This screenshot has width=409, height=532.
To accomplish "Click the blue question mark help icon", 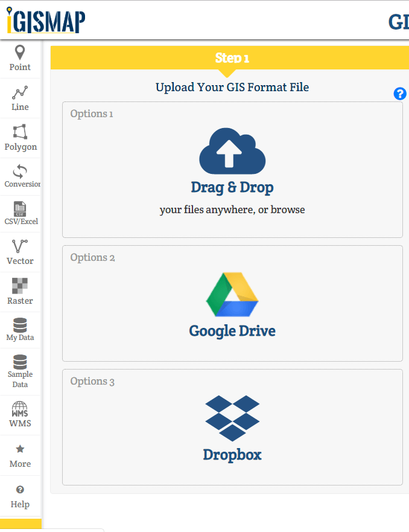I will tap(400, 94).
